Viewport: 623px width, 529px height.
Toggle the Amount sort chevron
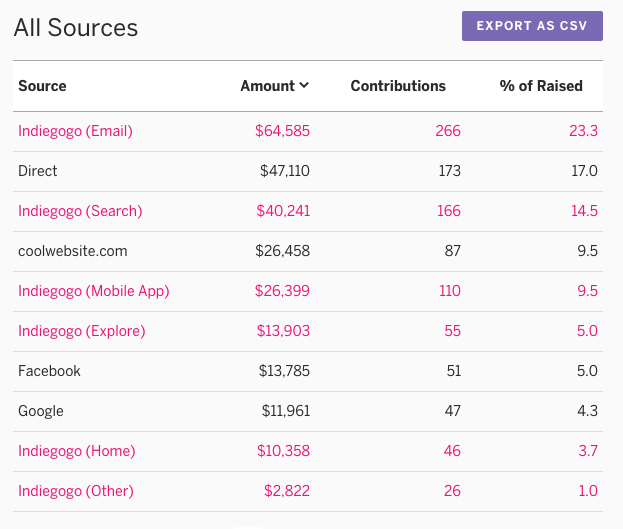tap(304, 85)
